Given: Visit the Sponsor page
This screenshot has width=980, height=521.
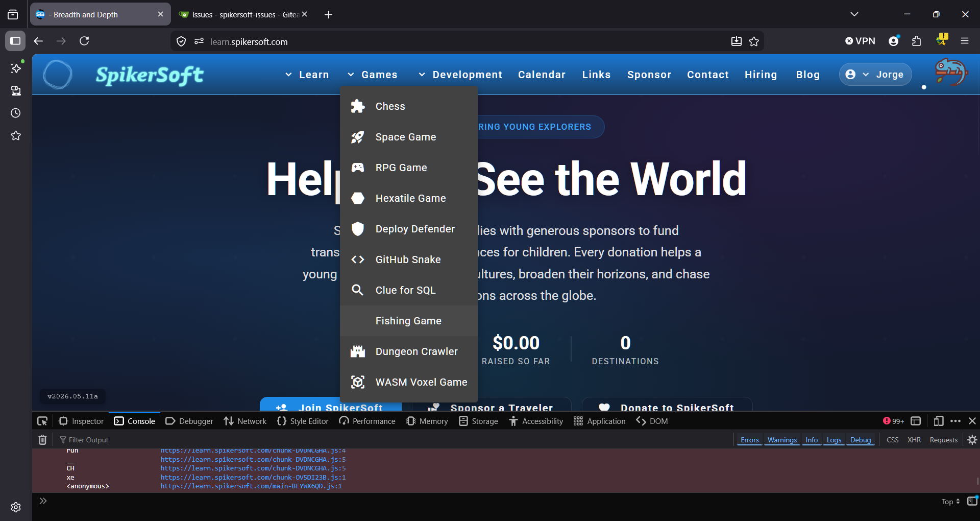Looking at the screenshot, I should (x=649, y=75).
